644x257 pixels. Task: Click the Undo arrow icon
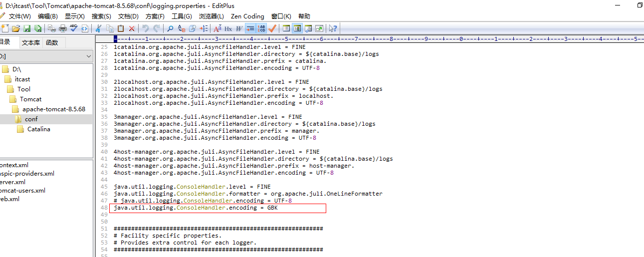point(145,28)
